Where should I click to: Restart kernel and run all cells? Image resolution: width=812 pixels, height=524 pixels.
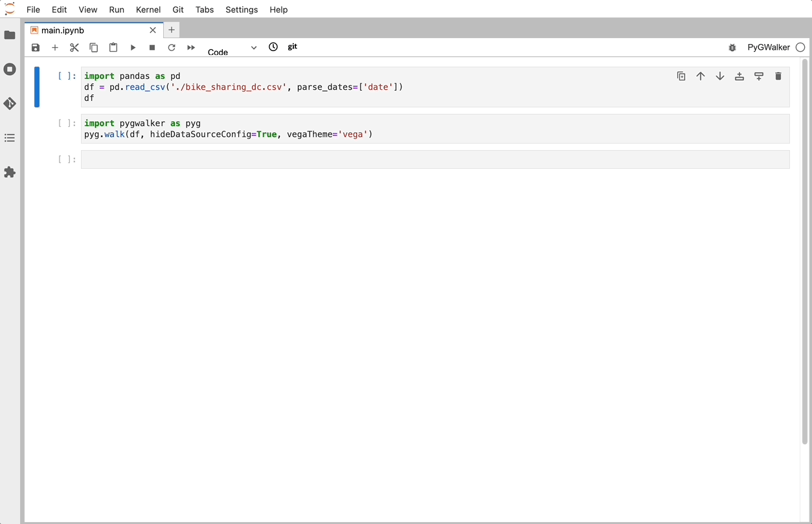pyautogui.click(x=190, y=47)
